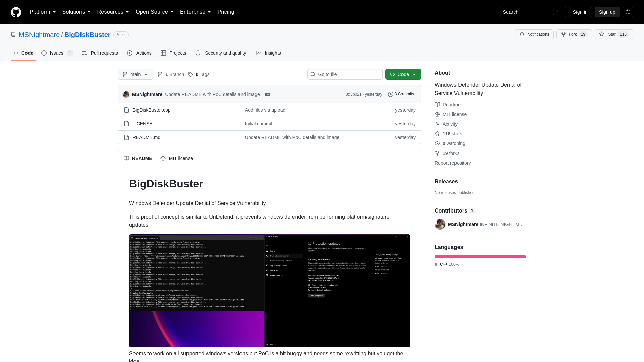This screenshot has height=362, width=644.
Task: View 116 stars link
Action: tap(448, 134)
